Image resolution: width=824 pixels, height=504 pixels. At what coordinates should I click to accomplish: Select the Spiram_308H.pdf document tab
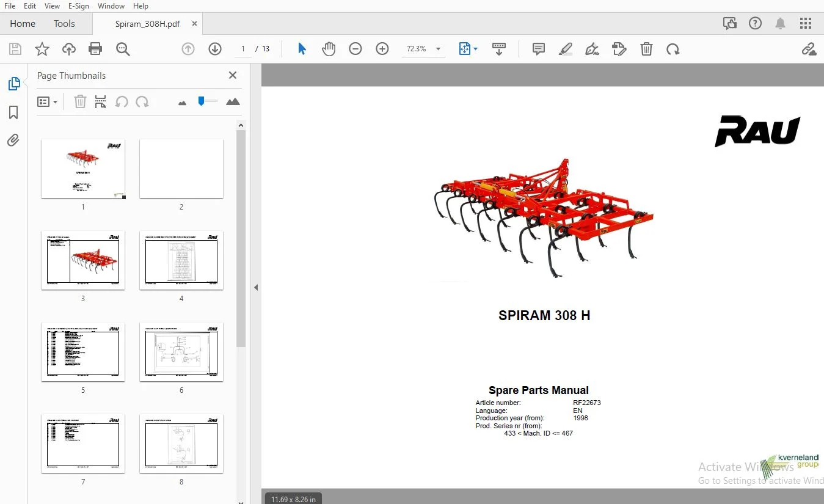point(147,24)
